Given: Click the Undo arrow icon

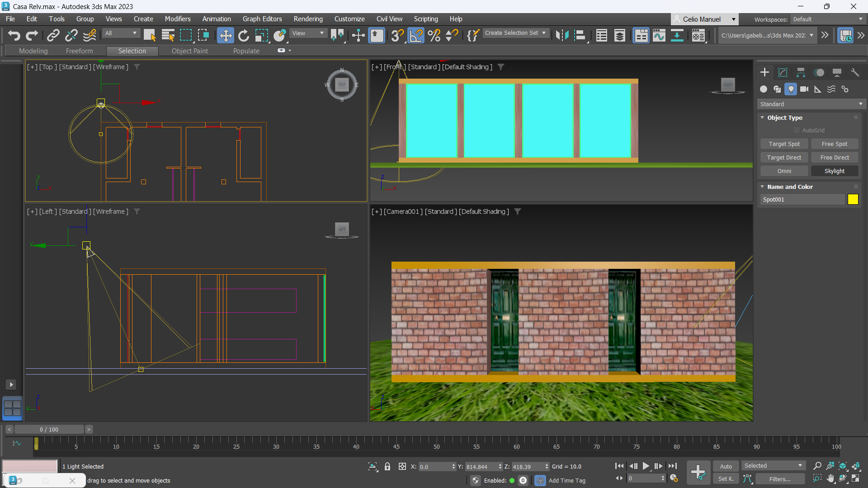Looking at the screenshot, I should (x=14, y=35).
